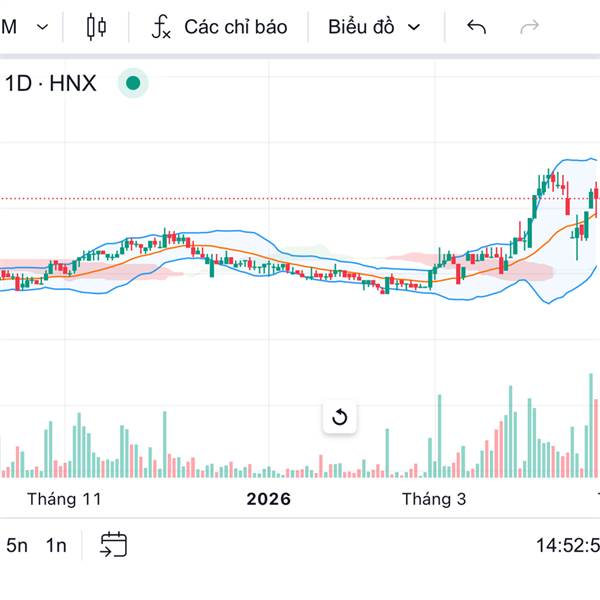Click the redo arrow icon
Screen dimensions: 600x600
coord(530,27)
